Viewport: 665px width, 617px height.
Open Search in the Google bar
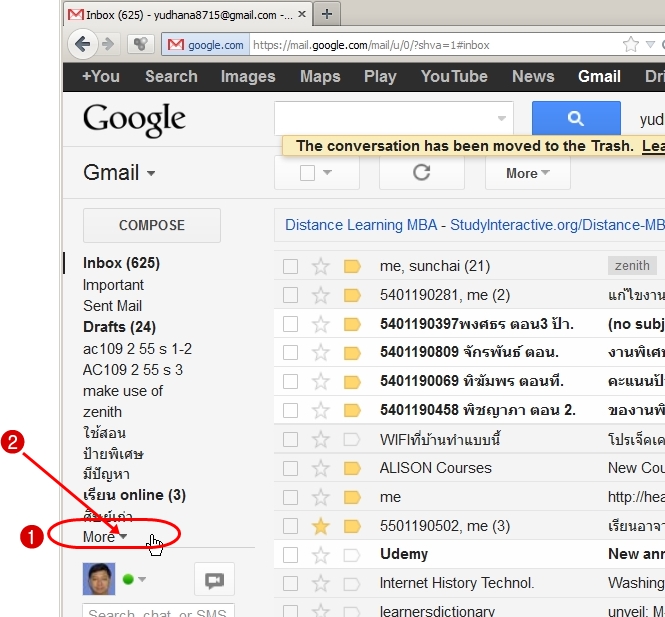pos(171,77)
